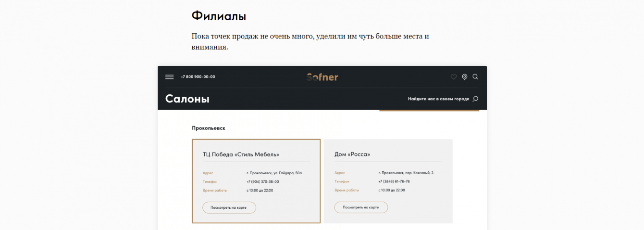
Task: Select the ТЦ Победа «Стиль Мебель» card title
Action: point(241,154)
